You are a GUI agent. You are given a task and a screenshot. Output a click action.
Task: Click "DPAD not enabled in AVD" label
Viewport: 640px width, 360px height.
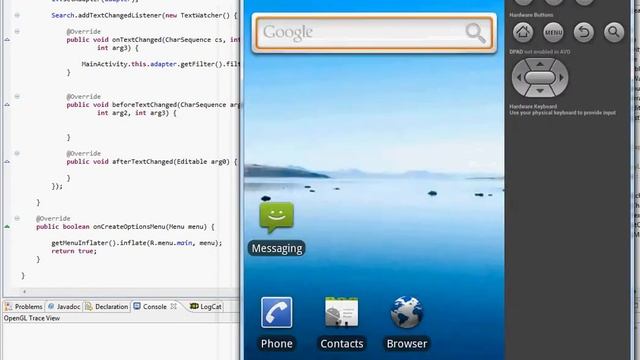pyautogui.click(x=540, y=52)
